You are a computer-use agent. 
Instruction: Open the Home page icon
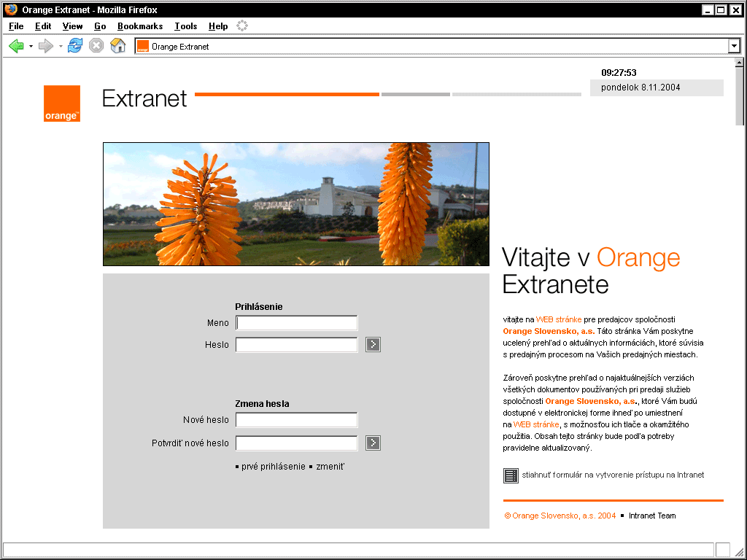(x=117, y=46)
